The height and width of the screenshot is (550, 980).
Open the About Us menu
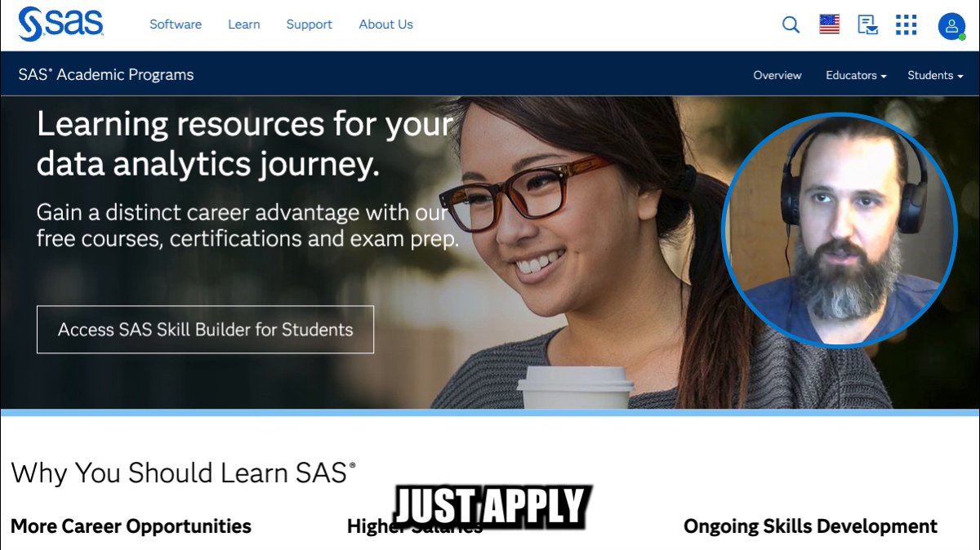pos(385,24)
